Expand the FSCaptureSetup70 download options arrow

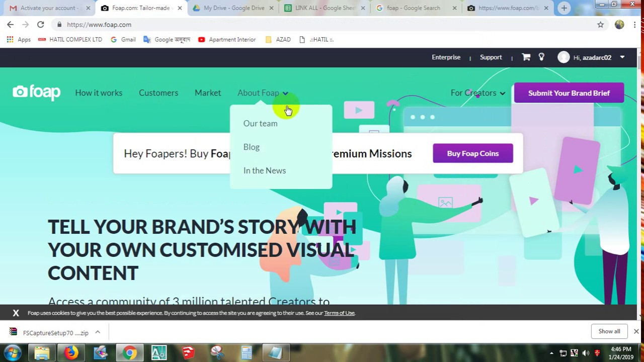pos(98,332)
